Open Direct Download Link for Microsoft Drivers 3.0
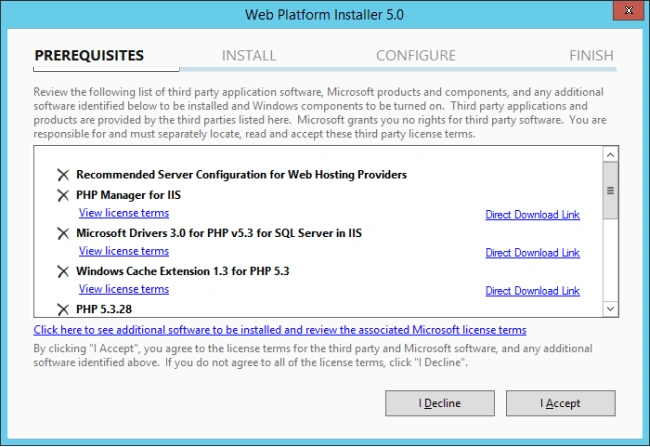The width and height of the screenshot is (650, 447). coord(533,253)
